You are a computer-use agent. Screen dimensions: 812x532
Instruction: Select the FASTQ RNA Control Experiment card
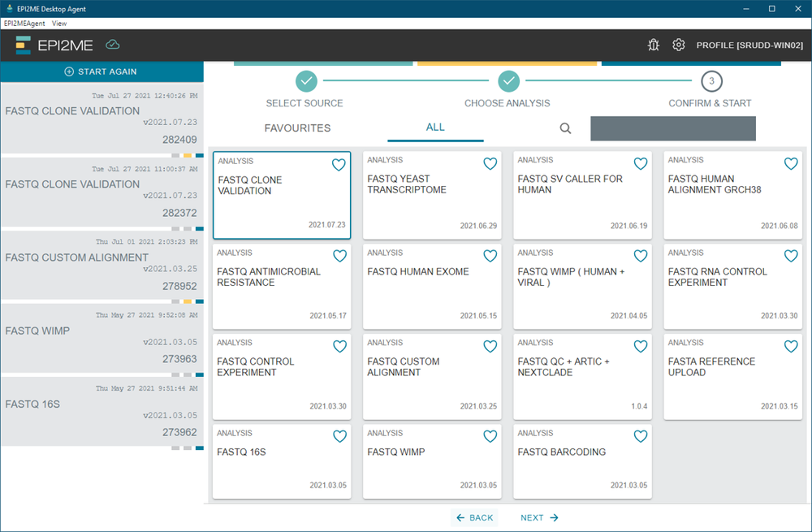pyautogui.click(x=732, y=287)
